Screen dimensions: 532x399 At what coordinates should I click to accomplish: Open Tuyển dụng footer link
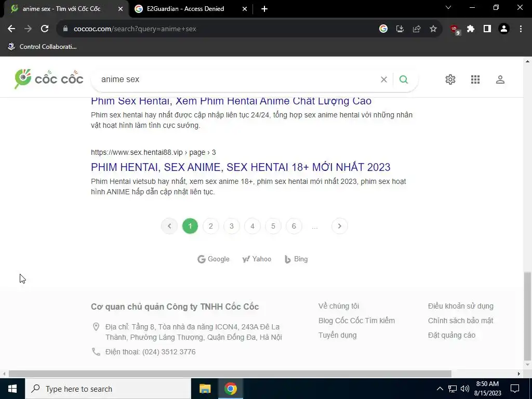coord(338,335)
